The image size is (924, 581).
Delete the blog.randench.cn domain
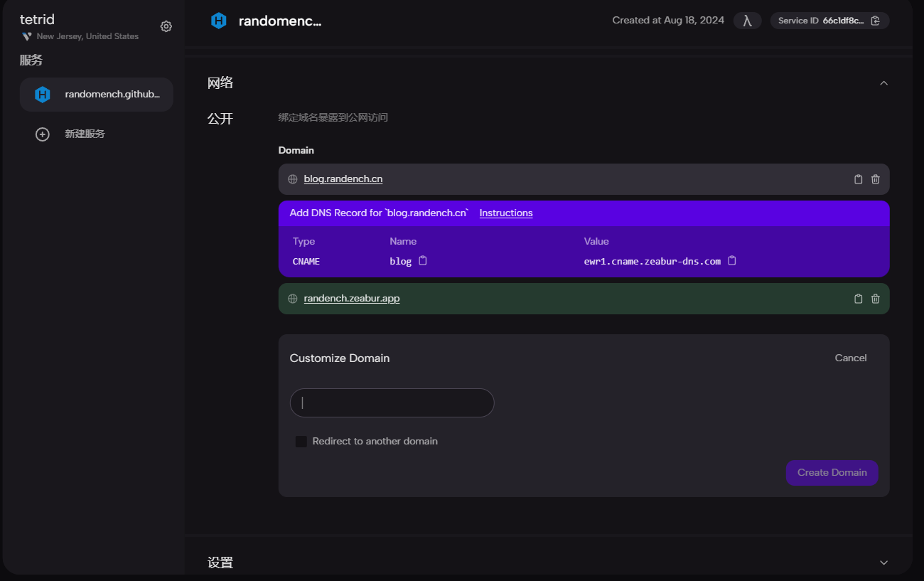[x=876, y=179]
